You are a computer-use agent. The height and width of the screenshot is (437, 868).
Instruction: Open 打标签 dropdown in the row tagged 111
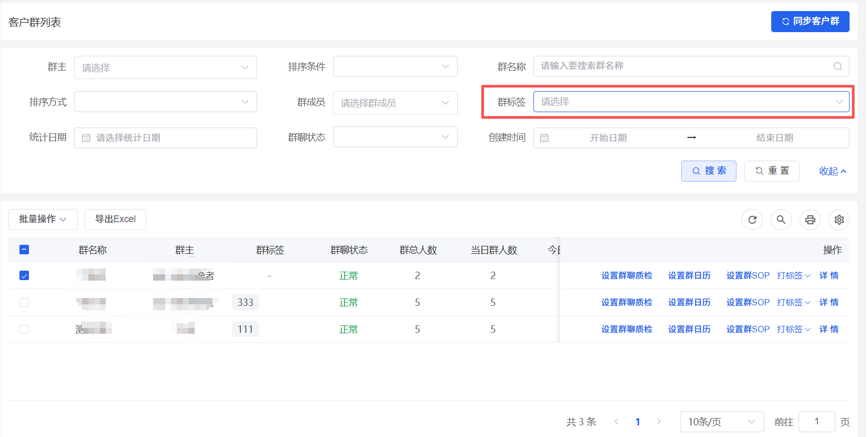[x=794, y=329]
